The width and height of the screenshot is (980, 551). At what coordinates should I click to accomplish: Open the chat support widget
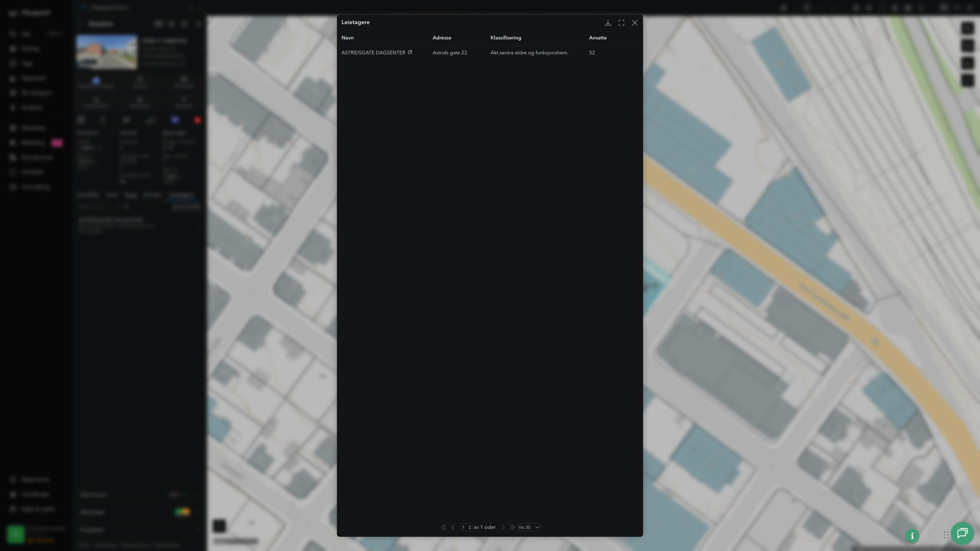(x=962, y=533)
